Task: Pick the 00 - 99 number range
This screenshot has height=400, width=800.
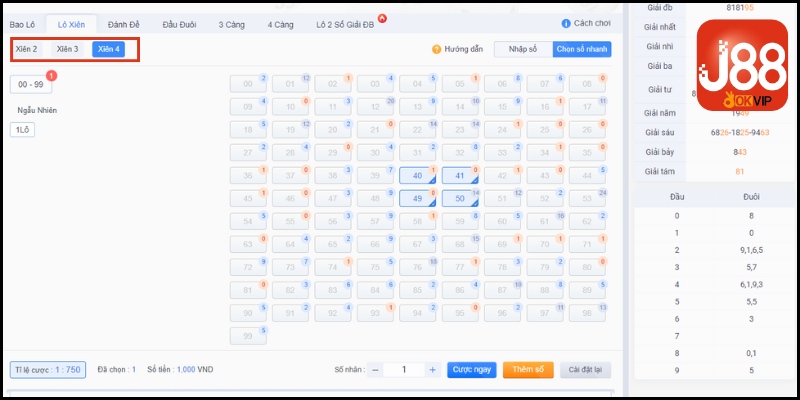Action: pos(31,85)
